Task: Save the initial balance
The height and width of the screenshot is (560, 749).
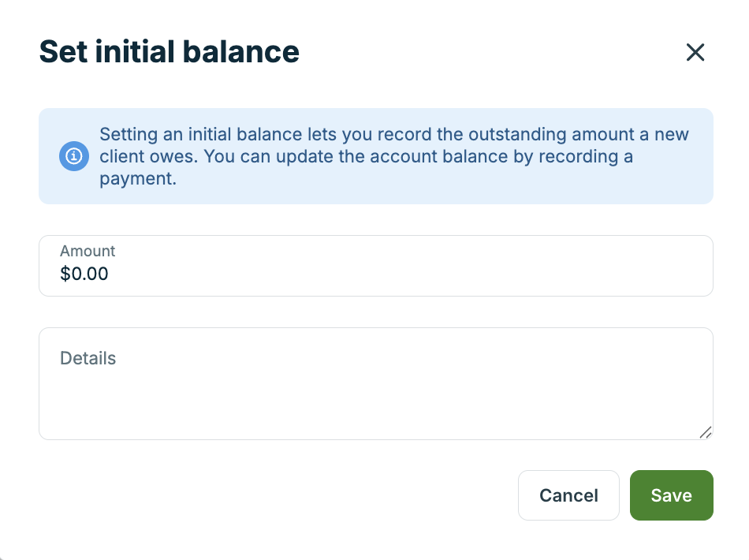Action: (671, 495)
